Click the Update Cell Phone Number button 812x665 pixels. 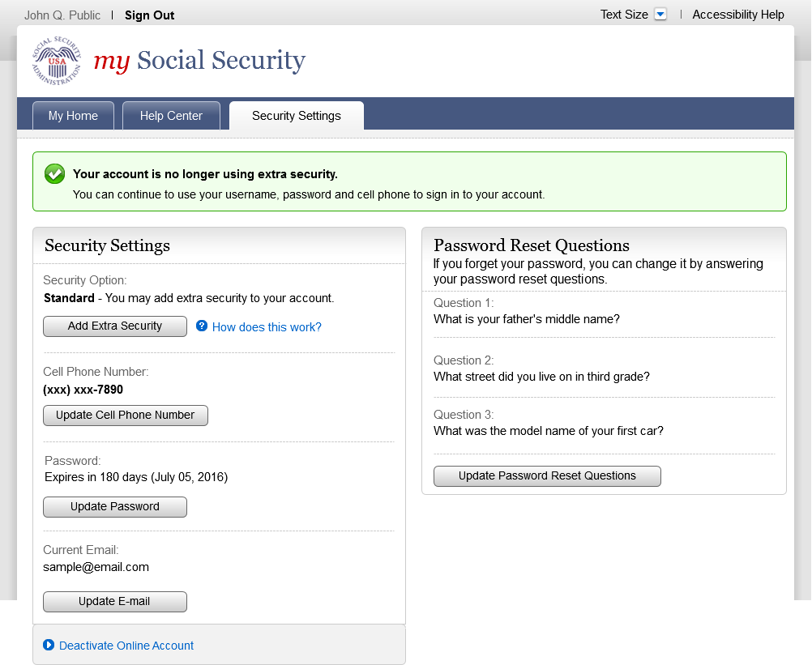[126, 416]
